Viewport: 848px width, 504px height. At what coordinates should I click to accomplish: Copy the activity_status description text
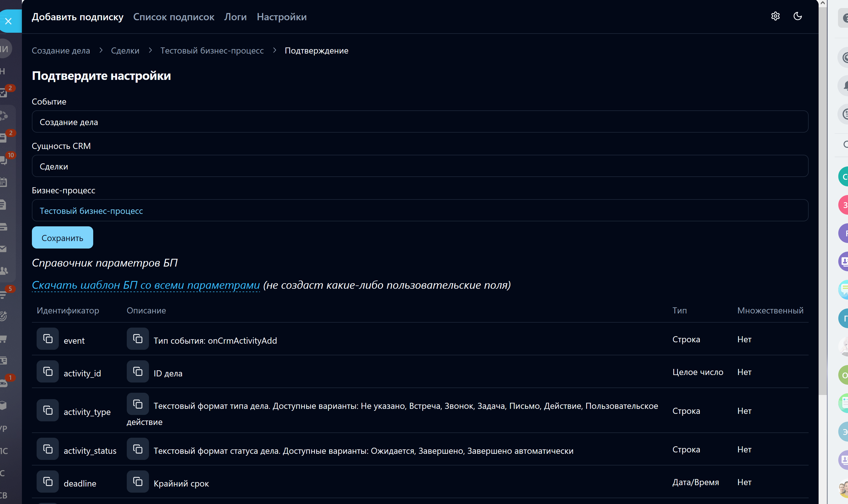[x=138, y=449]
